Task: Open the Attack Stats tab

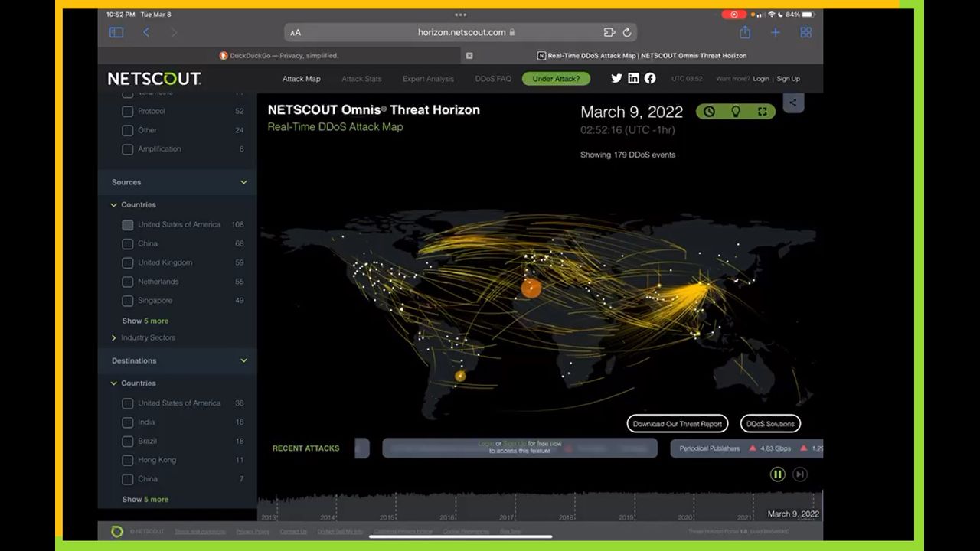Action: 361,79
